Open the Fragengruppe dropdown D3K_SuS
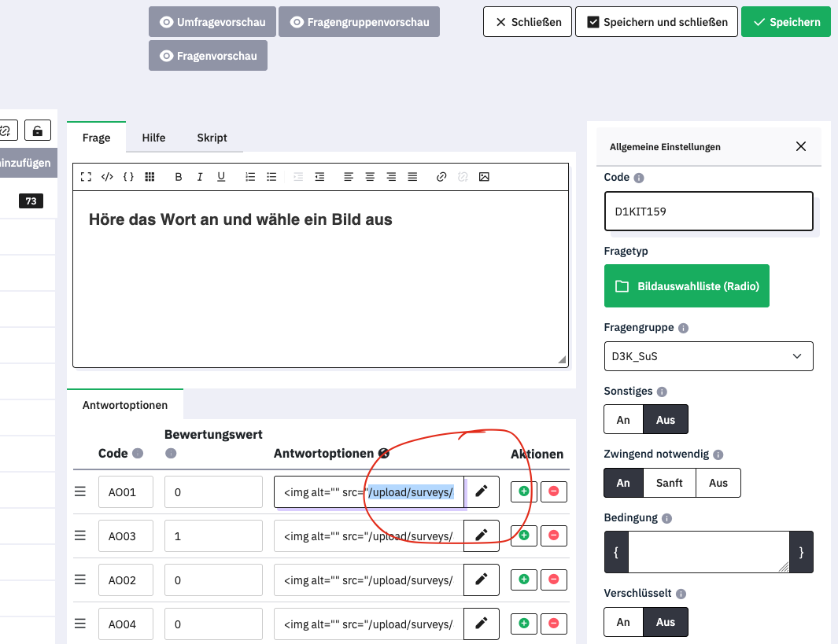Viewport: 838px width, 644px height. tap(708, 356)
